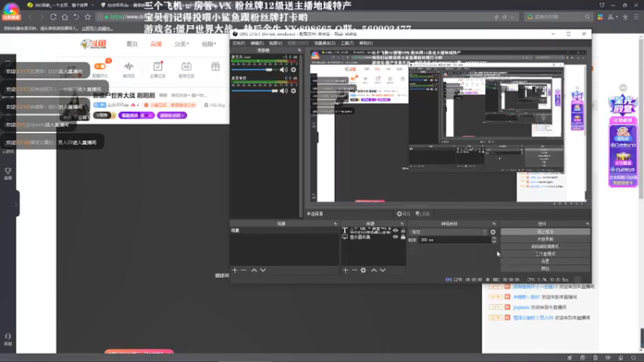Start the virtual camera button

click(x=545, y=247)
